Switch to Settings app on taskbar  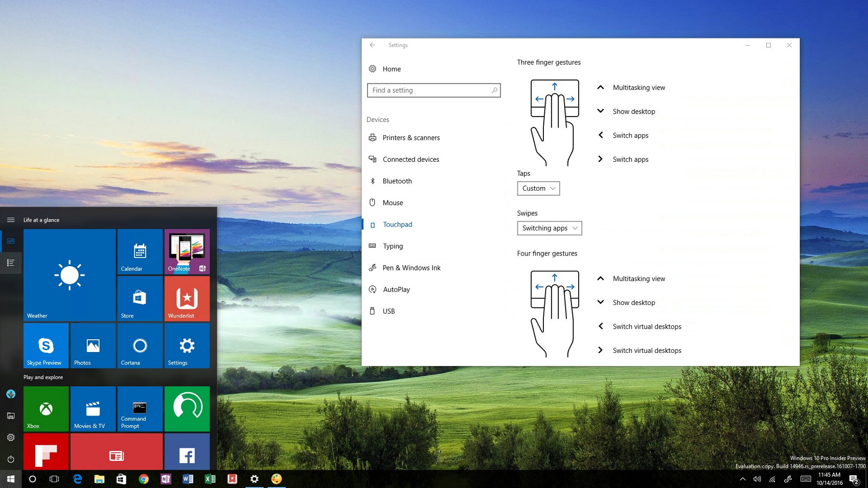tap(254, 479)
